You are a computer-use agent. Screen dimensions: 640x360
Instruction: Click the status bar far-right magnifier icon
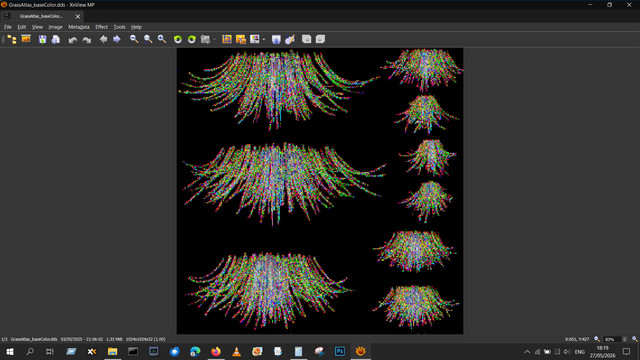coord(635,339)
